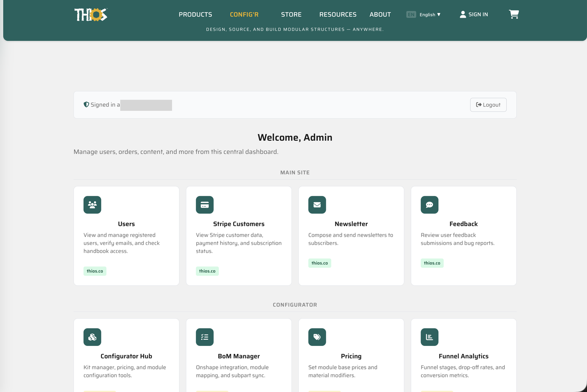
Task: Click the 'Set module base prices' description
Action: (343, 371)
